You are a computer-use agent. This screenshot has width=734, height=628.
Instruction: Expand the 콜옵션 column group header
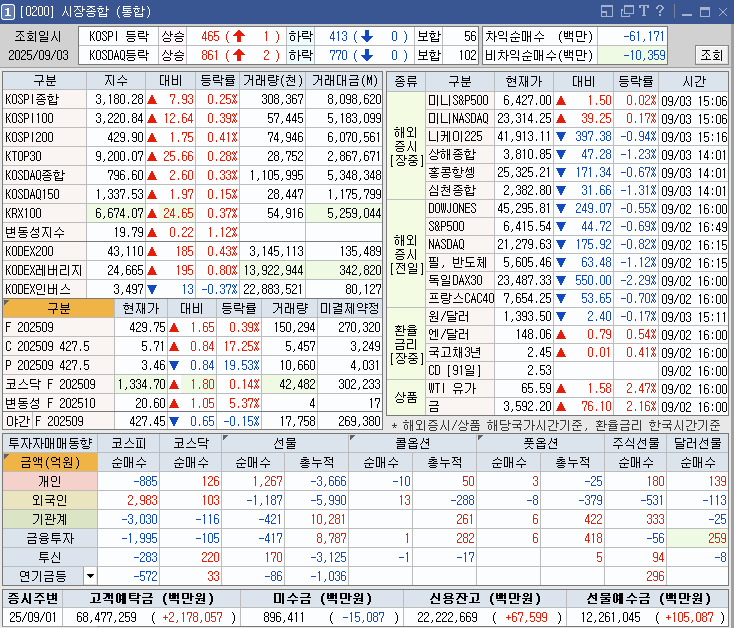[412, 443]
